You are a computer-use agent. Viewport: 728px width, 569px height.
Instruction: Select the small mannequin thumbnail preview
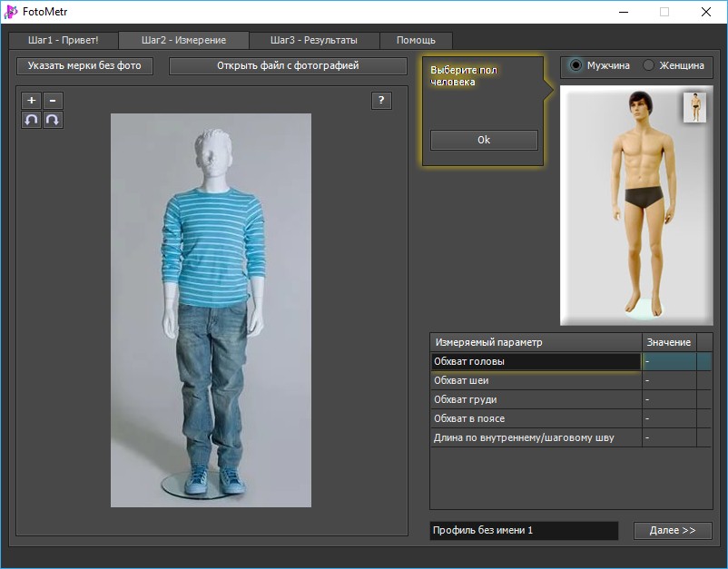click(x=694, y=107)
